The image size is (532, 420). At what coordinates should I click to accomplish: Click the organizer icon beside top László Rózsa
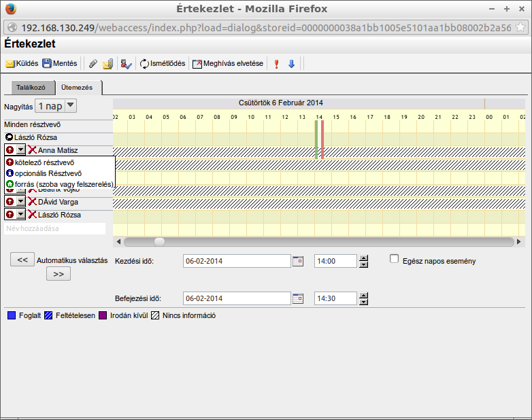click(9, 137)
